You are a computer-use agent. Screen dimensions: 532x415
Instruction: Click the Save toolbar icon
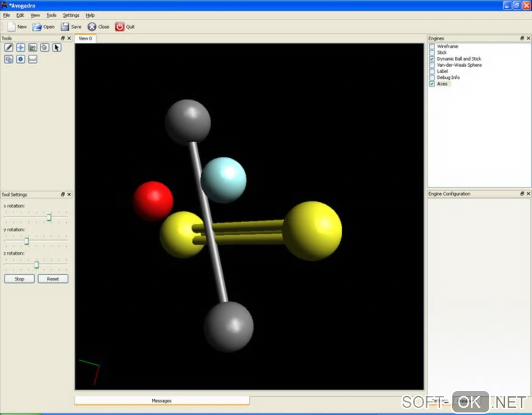tap(65, 27)
